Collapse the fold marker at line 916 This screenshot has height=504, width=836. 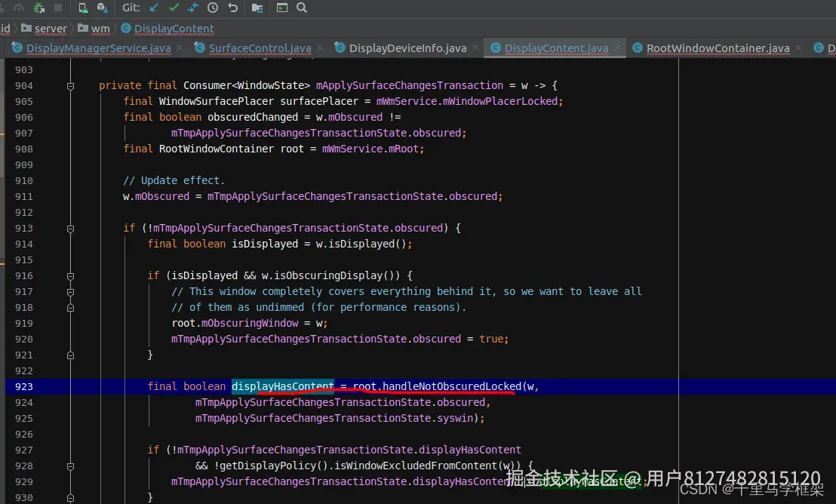pyautogui.click(x=70, y=276)
